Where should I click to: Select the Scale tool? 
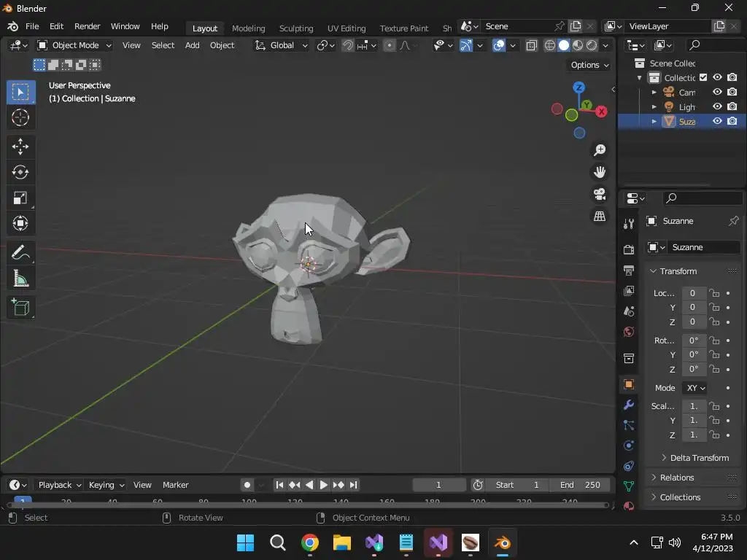pos(20,198)
